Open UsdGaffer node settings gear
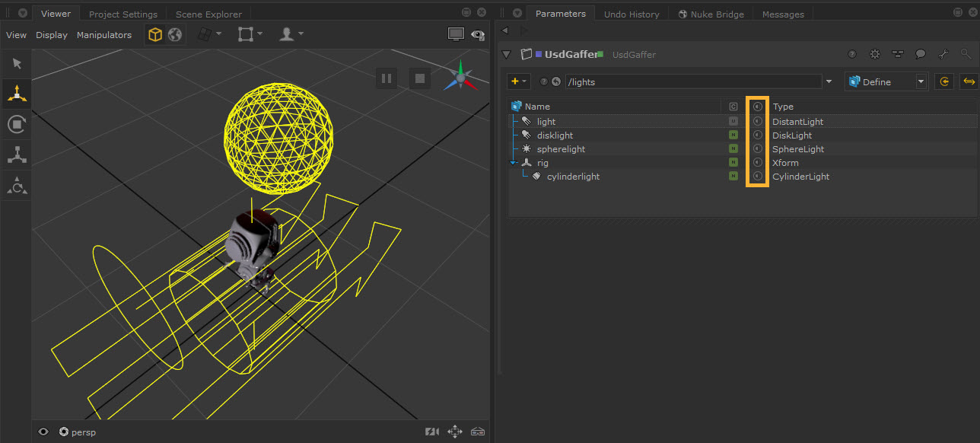Viewport: 980px width, 443px height. pyautogui.click(x=875, y=55)
